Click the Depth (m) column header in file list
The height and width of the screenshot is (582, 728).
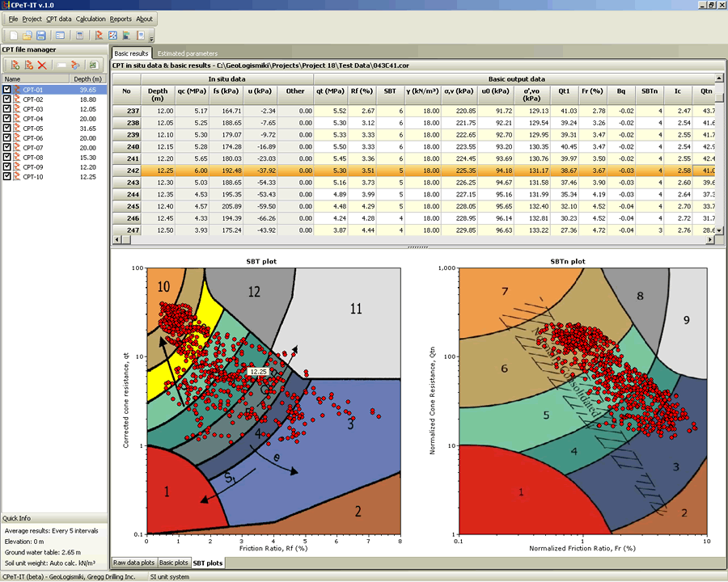[x=87, y=79]
